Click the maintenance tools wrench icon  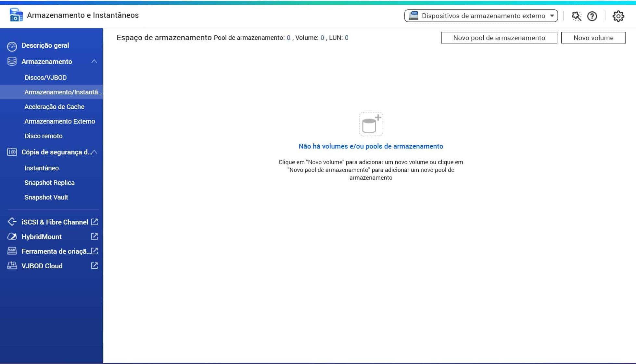click(576, 16)
